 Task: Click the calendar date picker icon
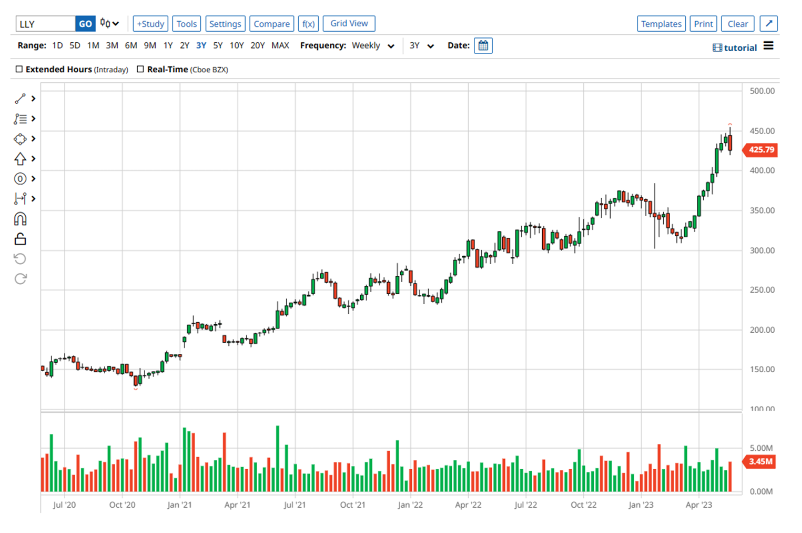click(483, 45)
